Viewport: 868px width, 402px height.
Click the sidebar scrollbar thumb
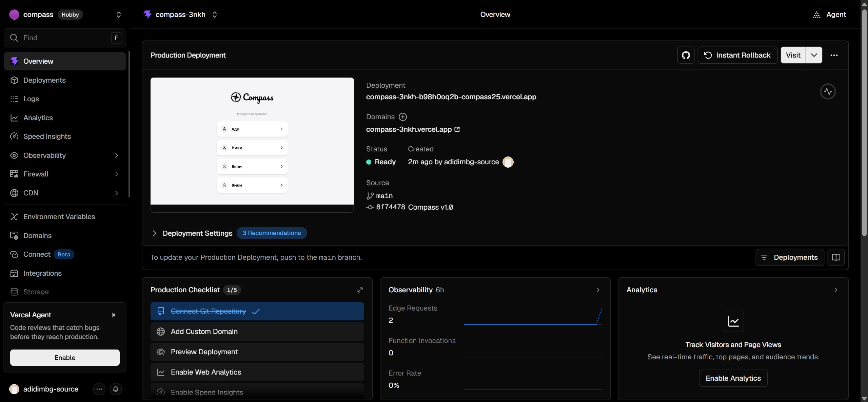(129, 124)
